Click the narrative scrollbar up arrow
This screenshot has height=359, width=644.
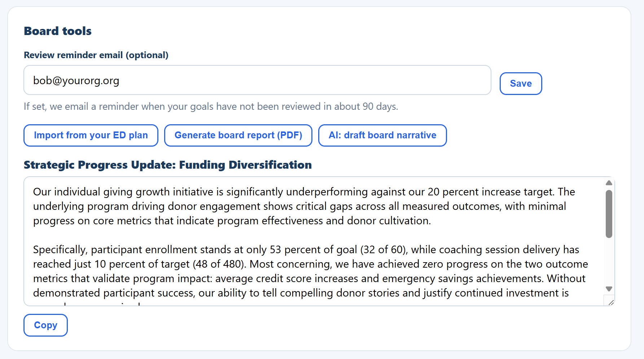point(609,183)
